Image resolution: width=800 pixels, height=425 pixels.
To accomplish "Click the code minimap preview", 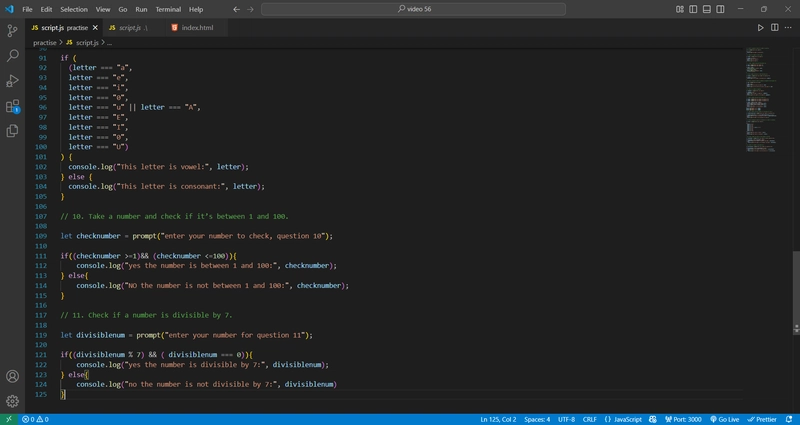I will [x=760, y=99].
